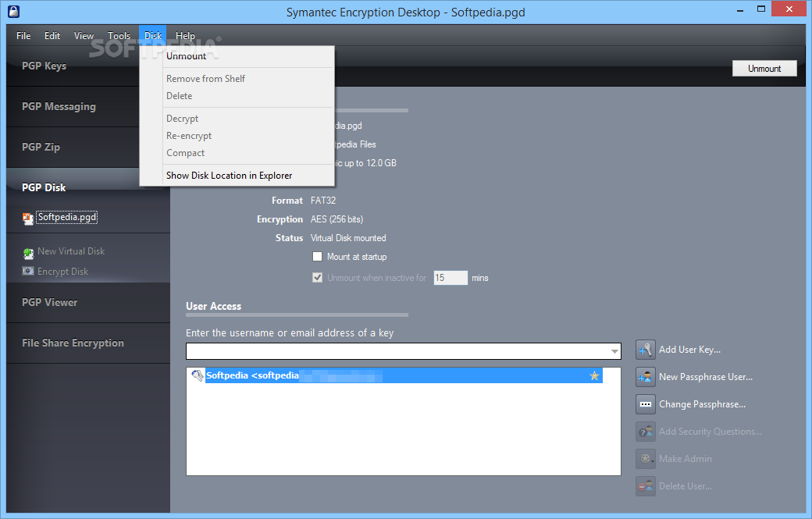Close the open Disk menu
This screenshot has width=812, height=519.
tap(153, 36)
